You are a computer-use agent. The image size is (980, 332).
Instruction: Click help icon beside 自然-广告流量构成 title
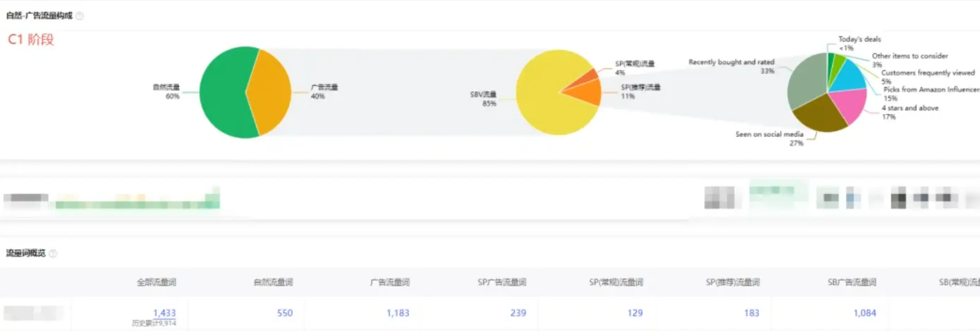(79, 16)
